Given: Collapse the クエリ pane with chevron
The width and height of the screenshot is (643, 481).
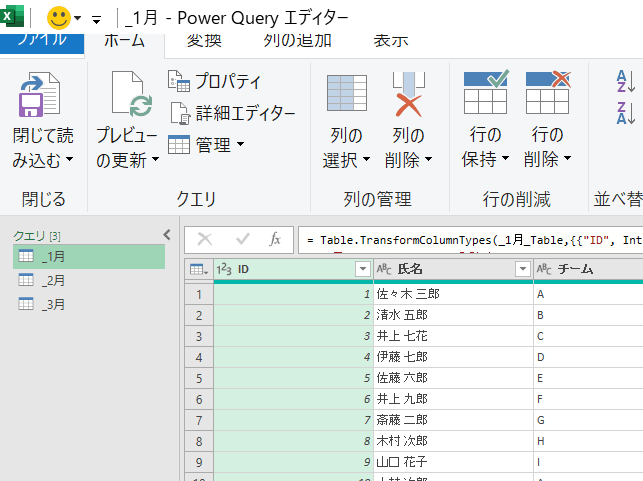Looking at the screenshot, I should tap(166, 235).
